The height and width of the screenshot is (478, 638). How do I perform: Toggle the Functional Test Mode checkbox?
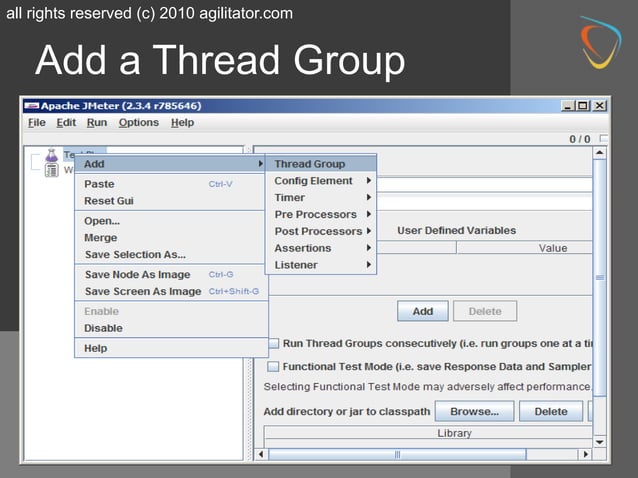(273, 367)
